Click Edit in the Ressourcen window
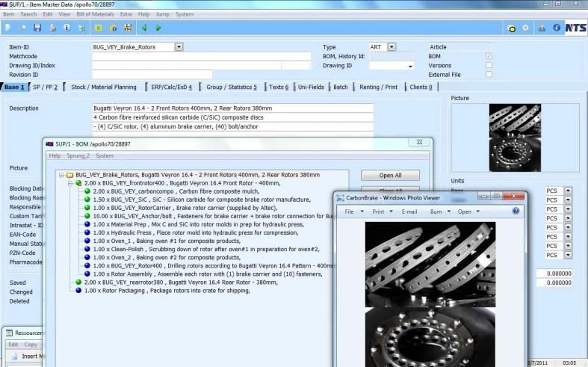Screen dimensions: 588x367 (x=13, y=345)
